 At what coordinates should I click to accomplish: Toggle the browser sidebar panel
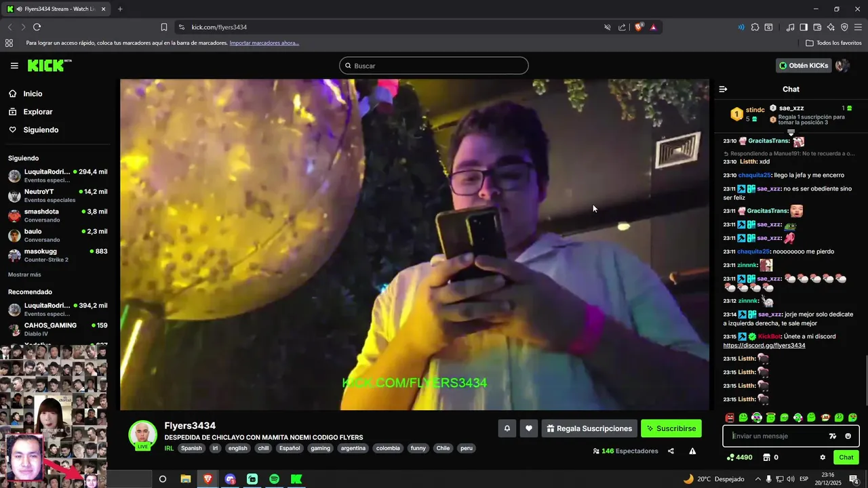pyautogui.click(x=804, y=27)
